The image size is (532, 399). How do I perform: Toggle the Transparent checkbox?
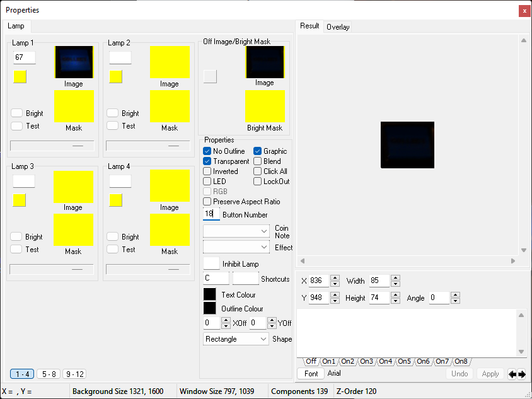[x=207, y=161]
